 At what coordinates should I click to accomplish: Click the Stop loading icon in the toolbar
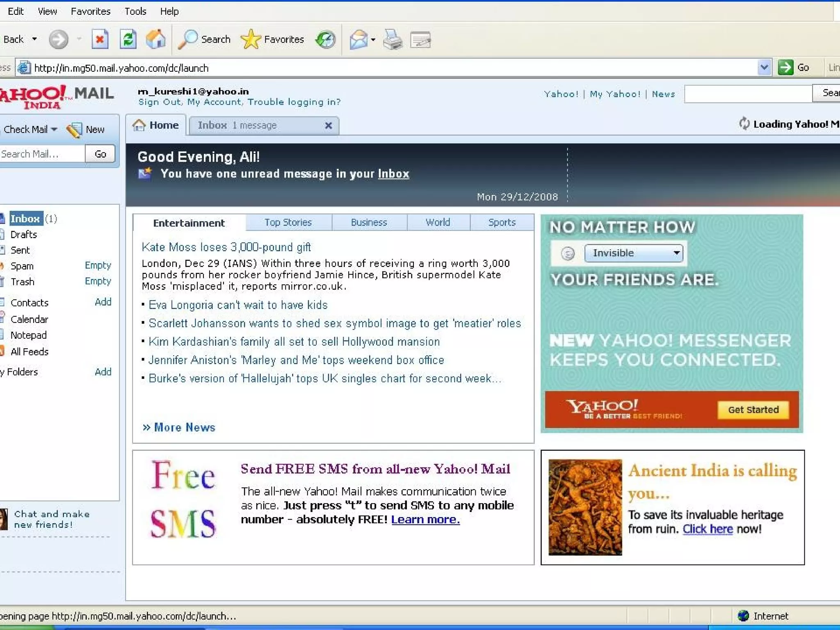tap(100, 40)
